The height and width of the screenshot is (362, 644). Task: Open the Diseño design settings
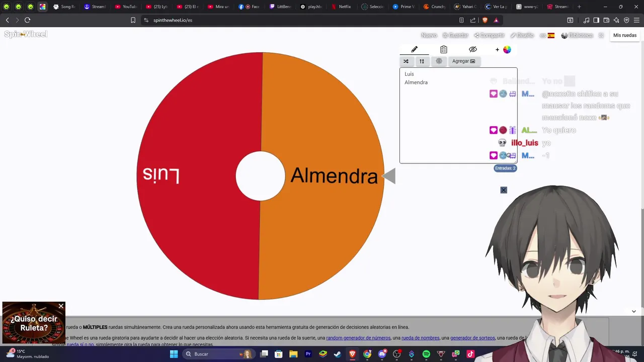pyautogui.click(x=522, y=35)
